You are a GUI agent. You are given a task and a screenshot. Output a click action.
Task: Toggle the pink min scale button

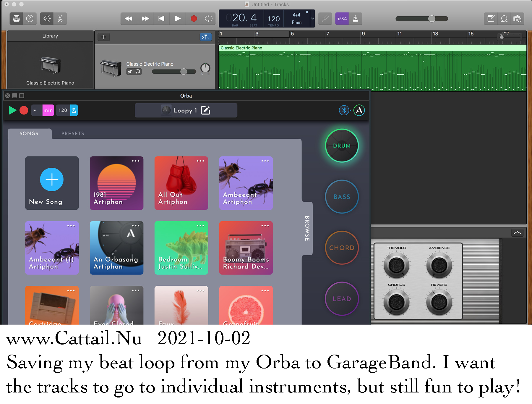point(48,110)
